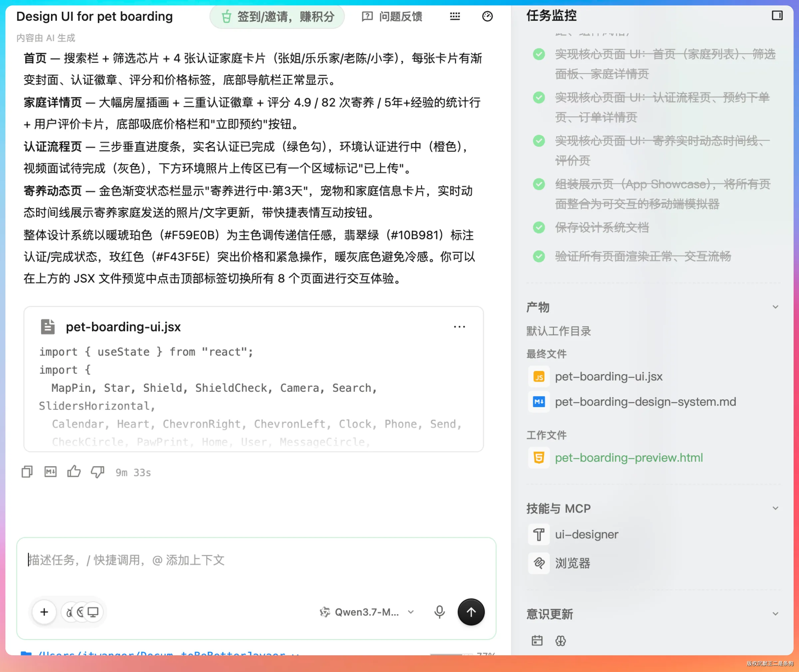Viewport: 799px width, 672px height.
Task: Add an attachment with the plus button
Action: [44, 612]
